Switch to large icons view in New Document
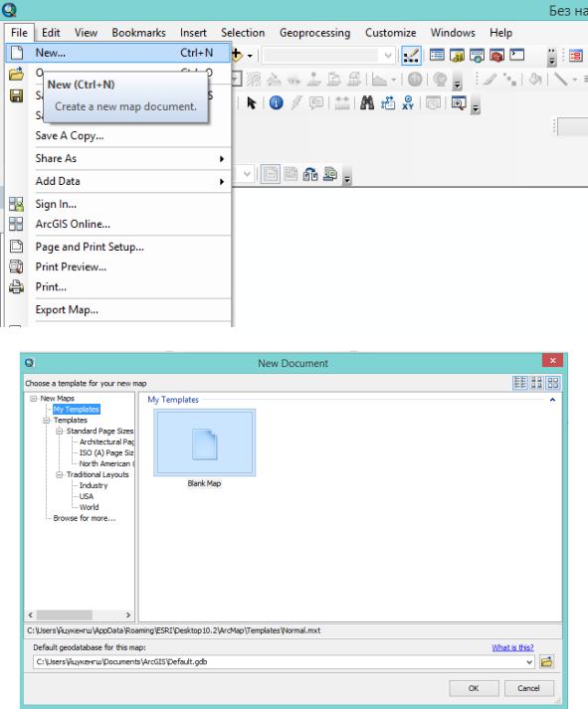Viewport: 588px width, 709px height. pos(553,383)
